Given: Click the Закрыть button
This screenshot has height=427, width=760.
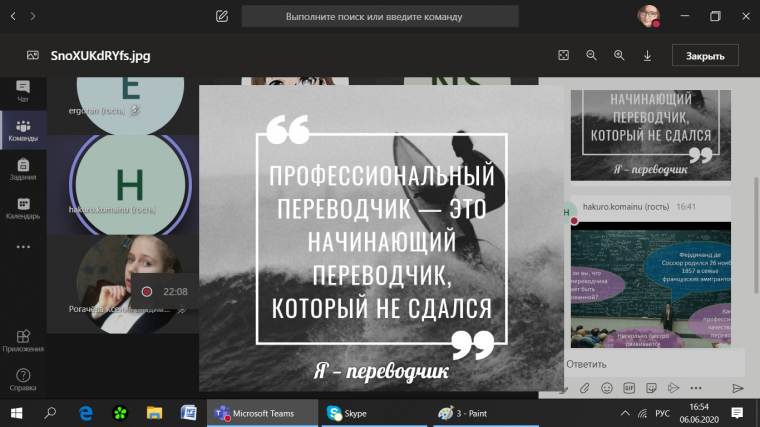Looking at the screenshot, I should tap(705, 56).
